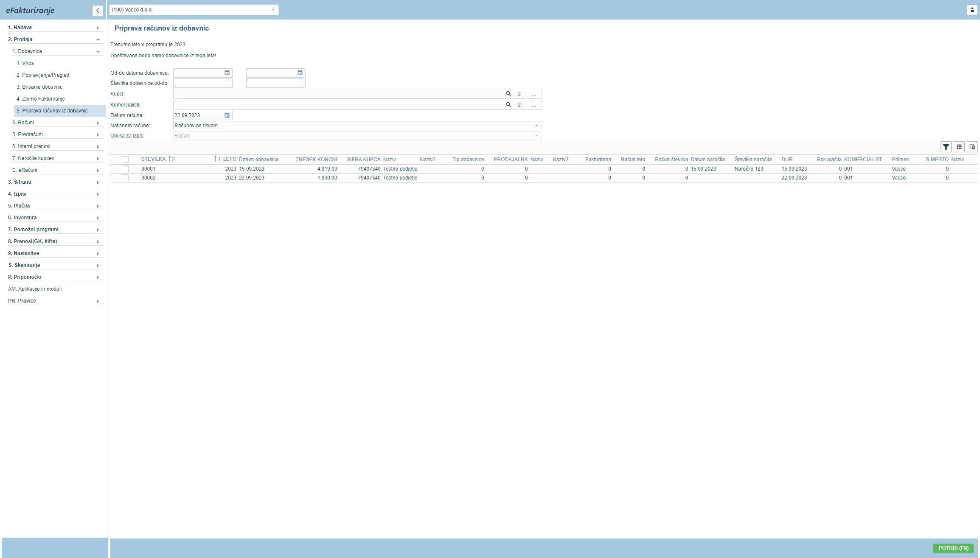The width and height of the screenshot is (980, 558).
Task: Click the KOMERCIALIST column header
Action: tap(863, 160)
